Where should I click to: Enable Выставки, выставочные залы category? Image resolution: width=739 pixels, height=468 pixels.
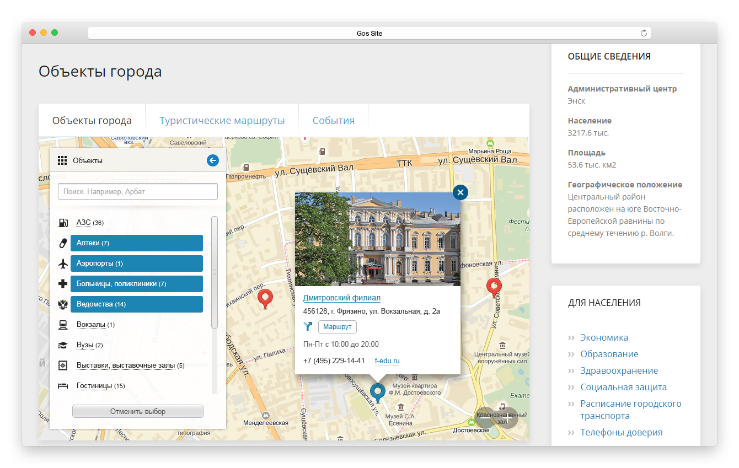click(x=130, y=365)
